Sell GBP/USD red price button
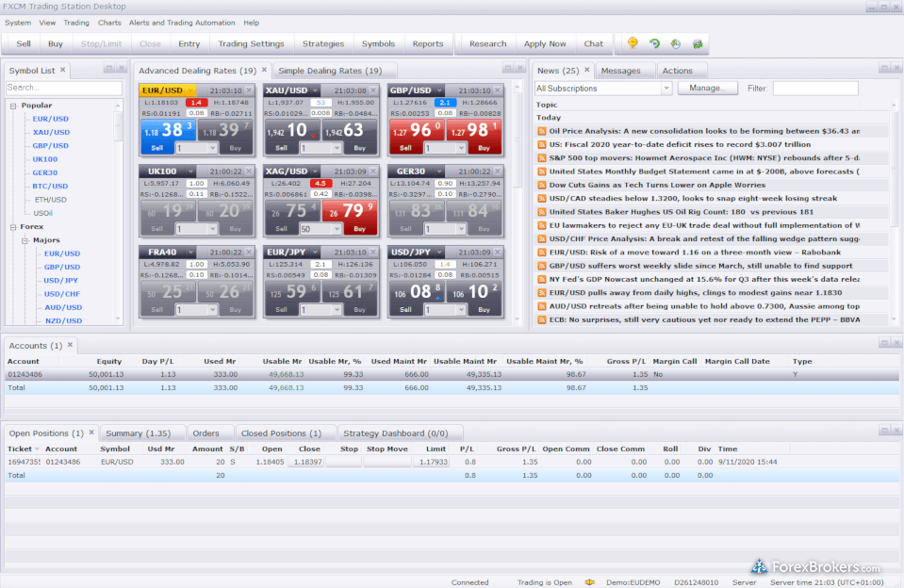The width and height of the screenshot is (904, 588). pos(417,136)
